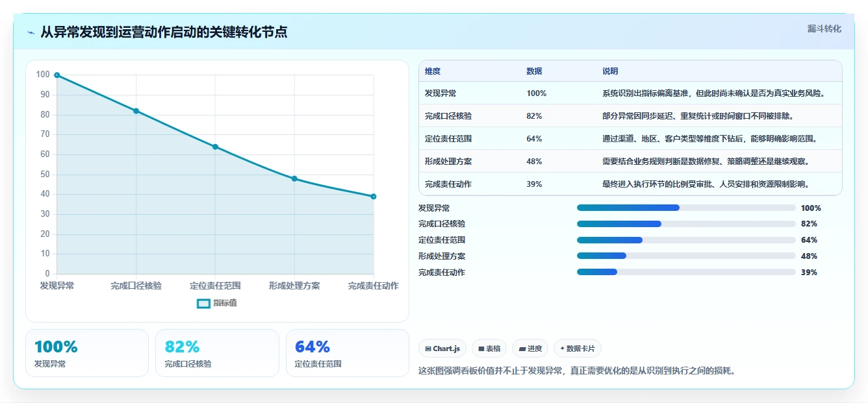Click the description starting 需要结合业务规则
The image size is (868, 403).
click(706, 162)
